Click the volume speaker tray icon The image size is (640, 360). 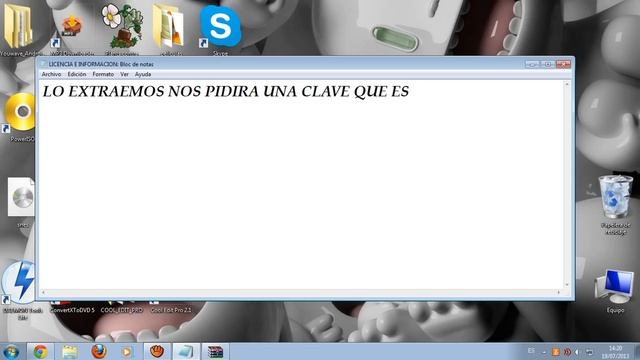tap(578, 352)
